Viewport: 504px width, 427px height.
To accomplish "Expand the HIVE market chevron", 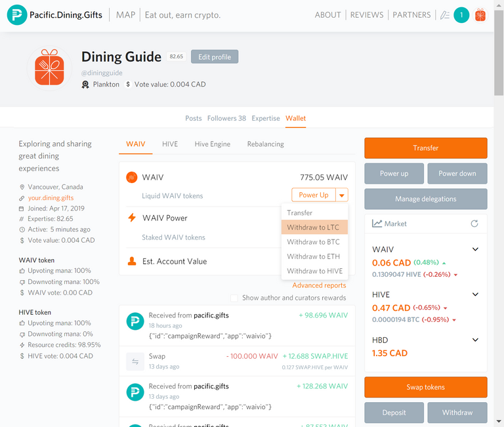I will [475, 295].
